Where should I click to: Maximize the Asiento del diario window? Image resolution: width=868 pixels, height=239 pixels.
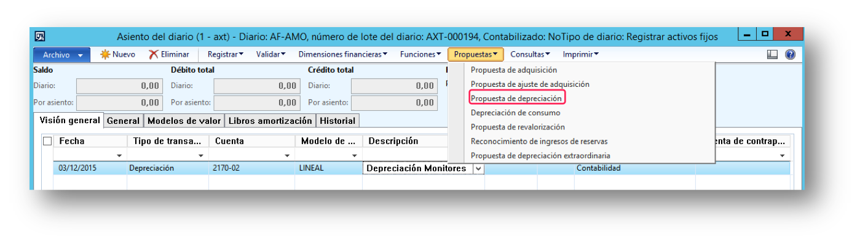(x=764, y=34)
